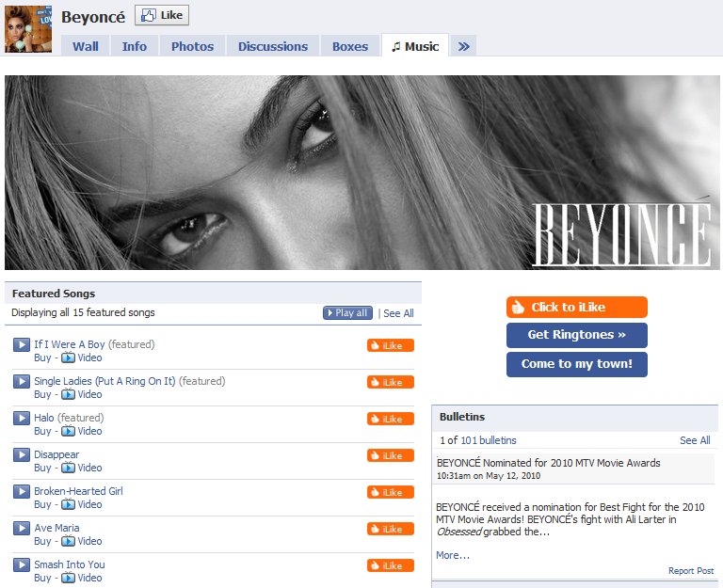Click the orange Click to iLike button
This screenshot has width=723, height=588.
[577, 307]
